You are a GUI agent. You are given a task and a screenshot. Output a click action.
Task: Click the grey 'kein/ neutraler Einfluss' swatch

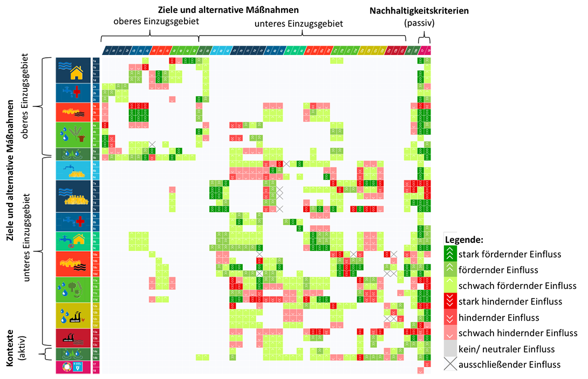point(447,349)
